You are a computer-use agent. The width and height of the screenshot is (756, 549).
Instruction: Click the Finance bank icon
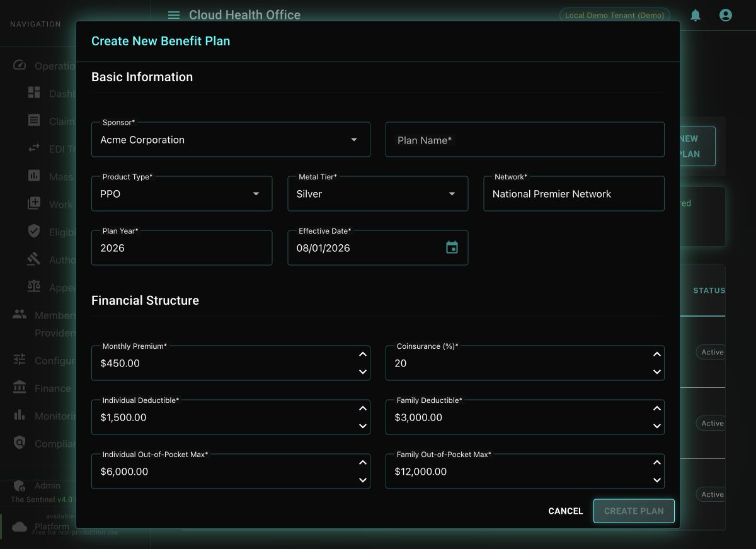pos(20,387)
